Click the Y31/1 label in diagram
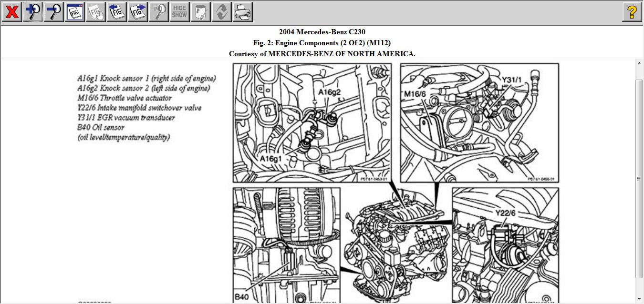The height and width of the screenshot is (304, 644). pyautogui.click(x=512, y=80)
